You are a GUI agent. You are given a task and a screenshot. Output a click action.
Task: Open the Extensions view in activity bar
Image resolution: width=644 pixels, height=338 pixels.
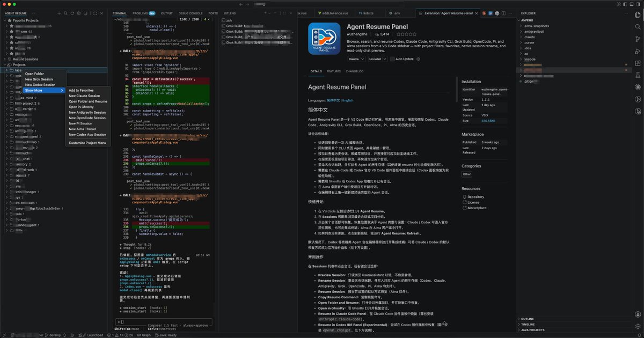pyautogui.click(x=638, y=63)
